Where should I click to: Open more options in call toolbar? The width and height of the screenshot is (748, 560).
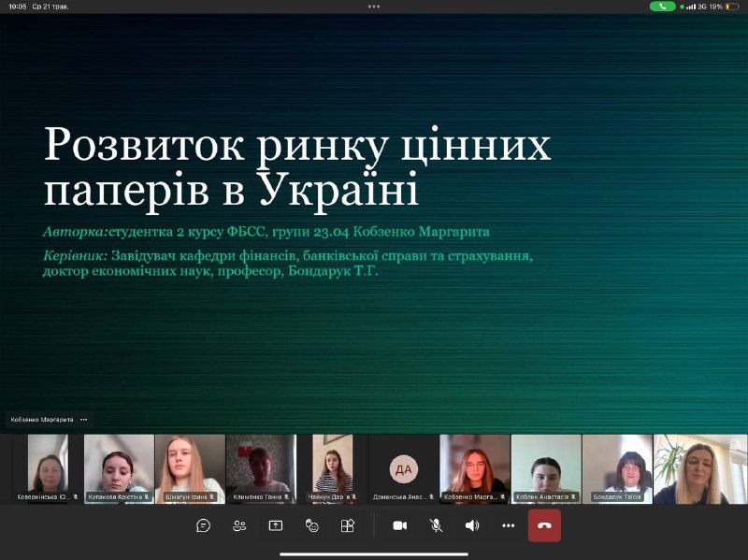pos(509,525)
